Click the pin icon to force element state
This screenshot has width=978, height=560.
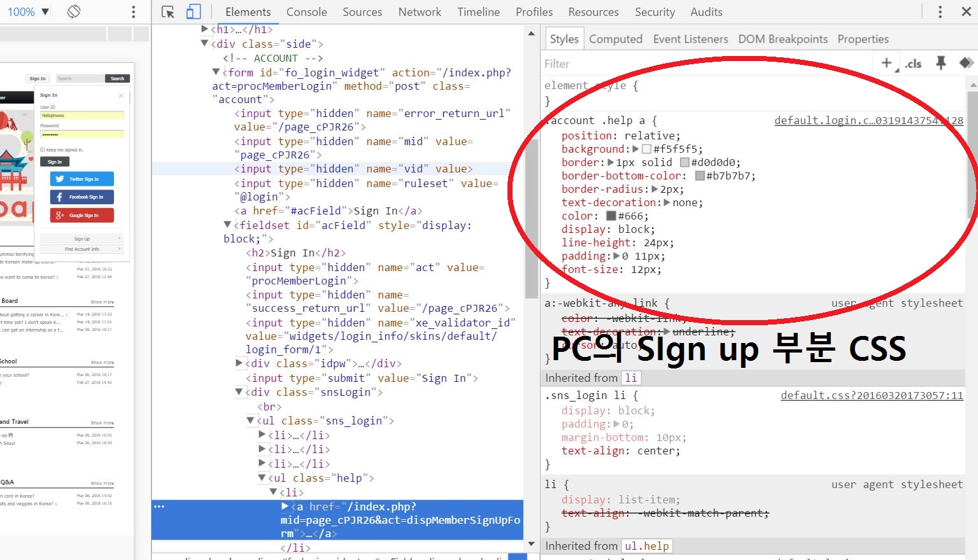point(940,62)
